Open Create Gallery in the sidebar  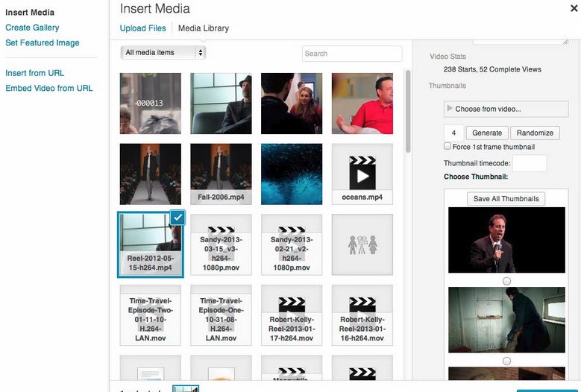[x=32, y=28]
